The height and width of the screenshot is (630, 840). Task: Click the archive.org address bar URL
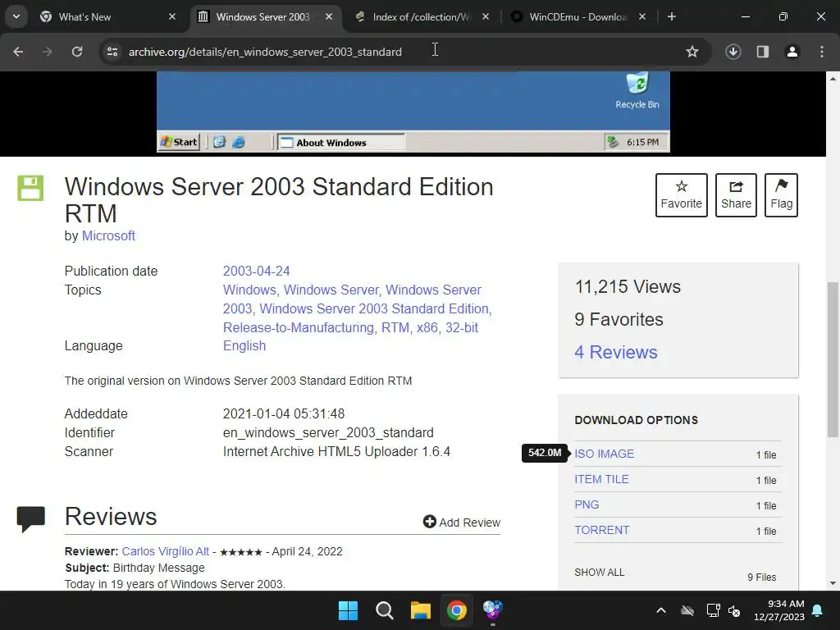(265, 52)
